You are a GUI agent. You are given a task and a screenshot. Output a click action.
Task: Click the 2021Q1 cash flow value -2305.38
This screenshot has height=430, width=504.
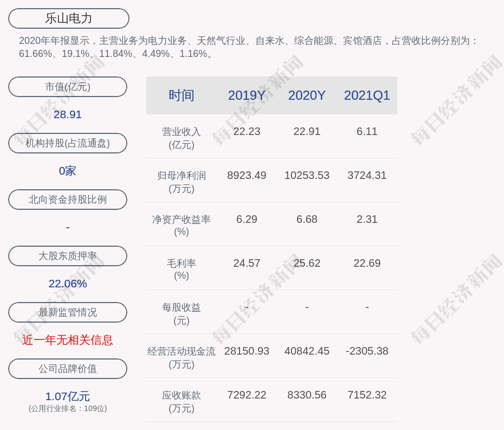coord(367,351)
